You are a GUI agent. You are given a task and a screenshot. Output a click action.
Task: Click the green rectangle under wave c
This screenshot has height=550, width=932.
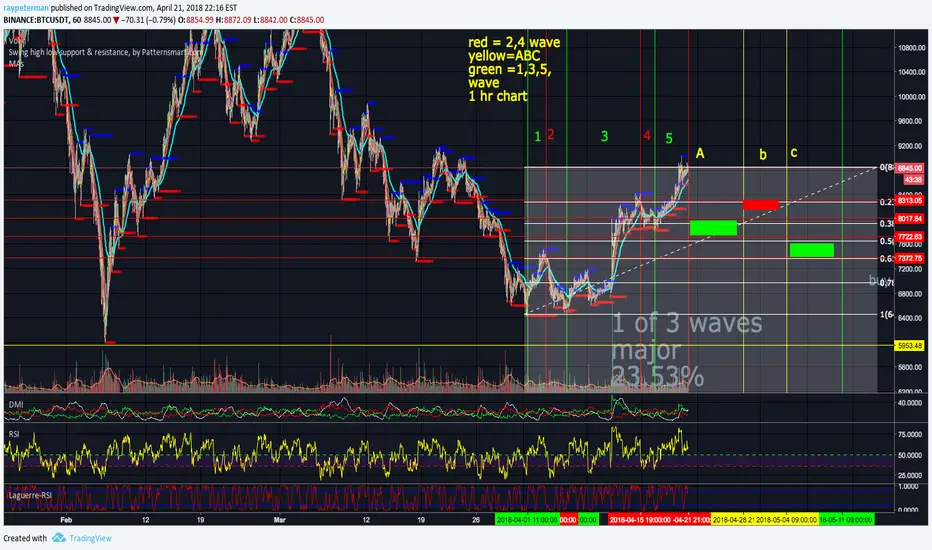(812, 250)
